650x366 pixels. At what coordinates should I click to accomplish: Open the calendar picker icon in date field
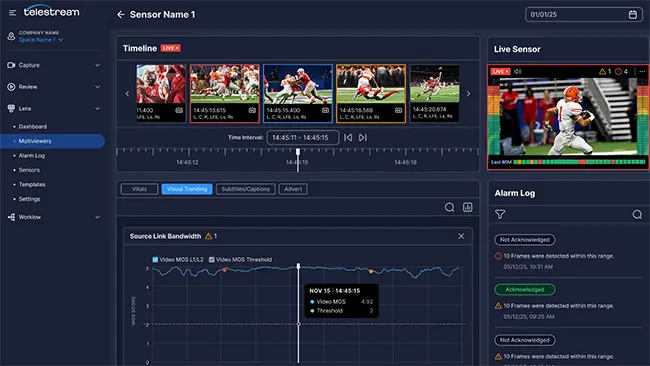(633, 15)
